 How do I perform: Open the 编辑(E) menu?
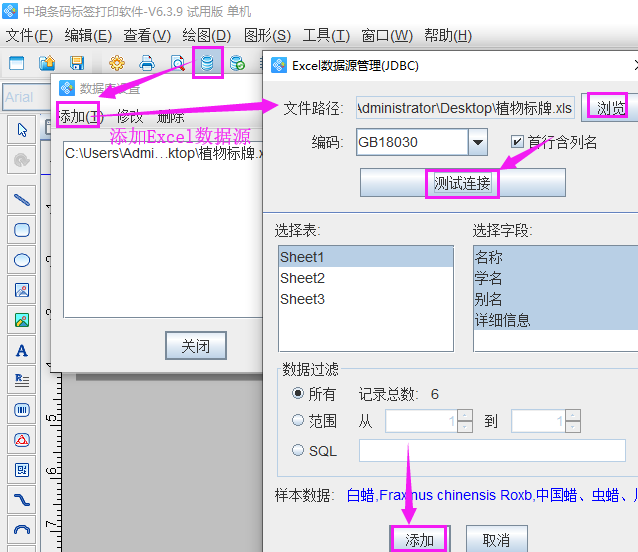[x=88, y=35]
